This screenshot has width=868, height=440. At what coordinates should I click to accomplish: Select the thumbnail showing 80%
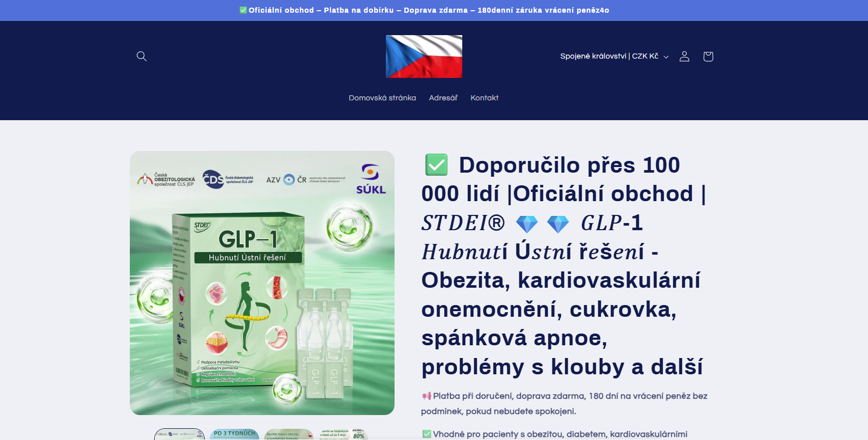(343, 434)
